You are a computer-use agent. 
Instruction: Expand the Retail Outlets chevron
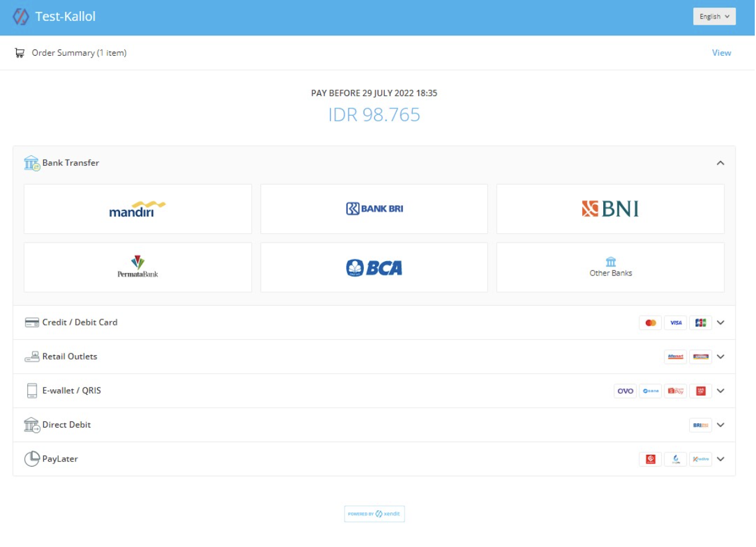click(720, 356)
